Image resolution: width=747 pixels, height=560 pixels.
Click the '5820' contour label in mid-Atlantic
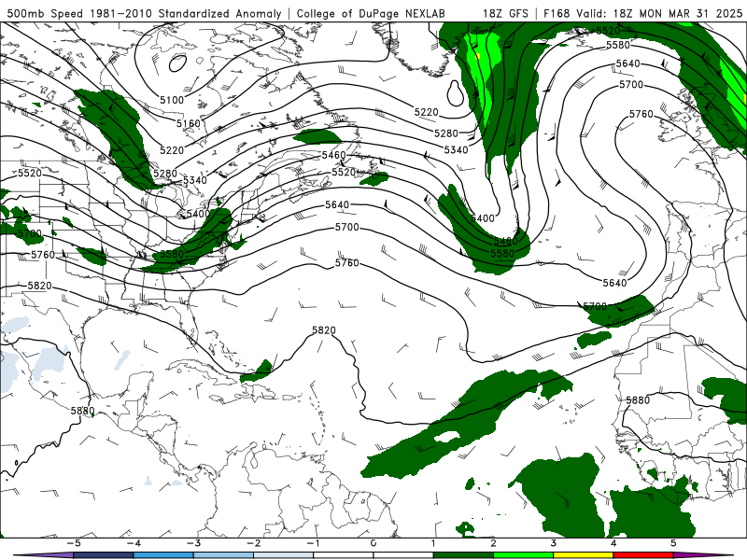(324, 330)
